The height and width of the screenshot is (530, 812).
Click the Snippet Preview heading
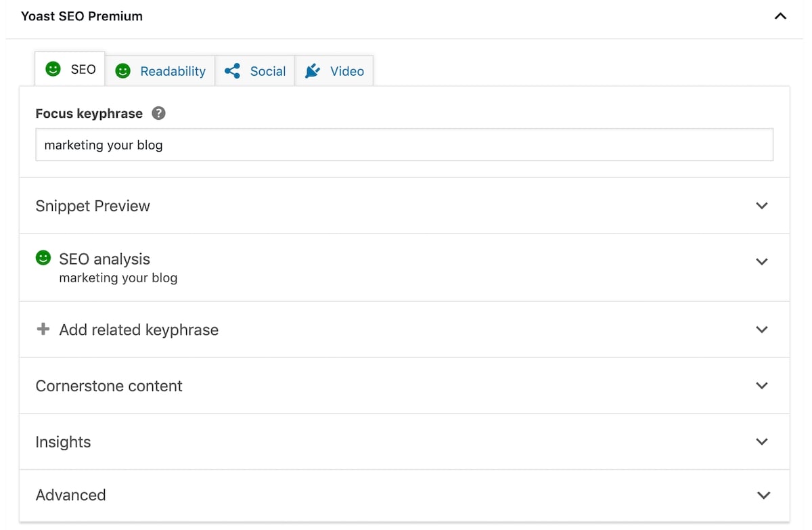coord(93,206)
